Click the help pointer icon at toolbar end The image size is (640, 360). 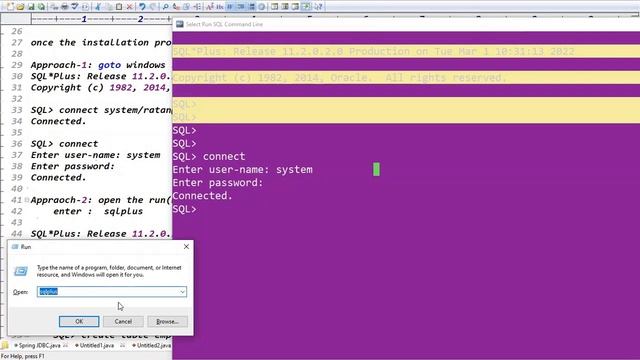[318, 7]
